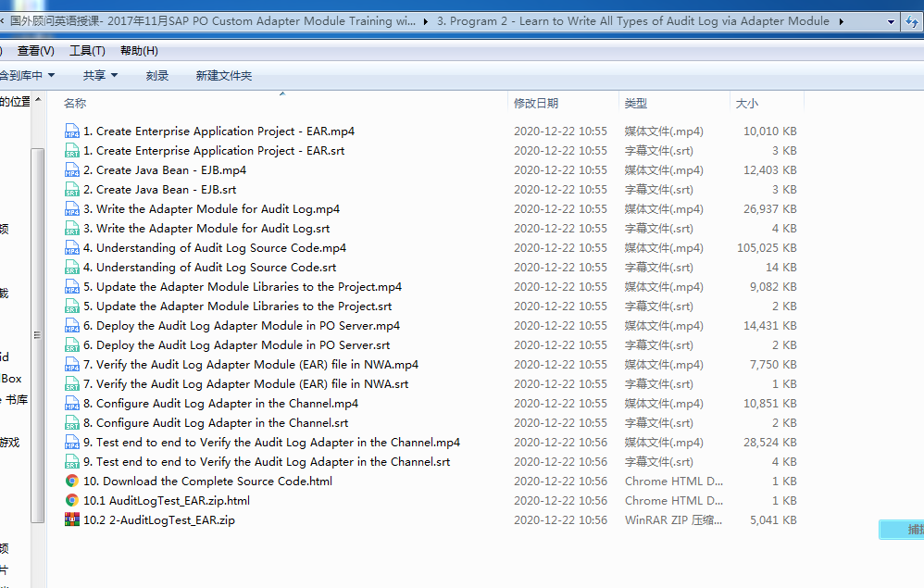
Task: Open the 查看(V) menu
Action: click(x=35, y=51)
